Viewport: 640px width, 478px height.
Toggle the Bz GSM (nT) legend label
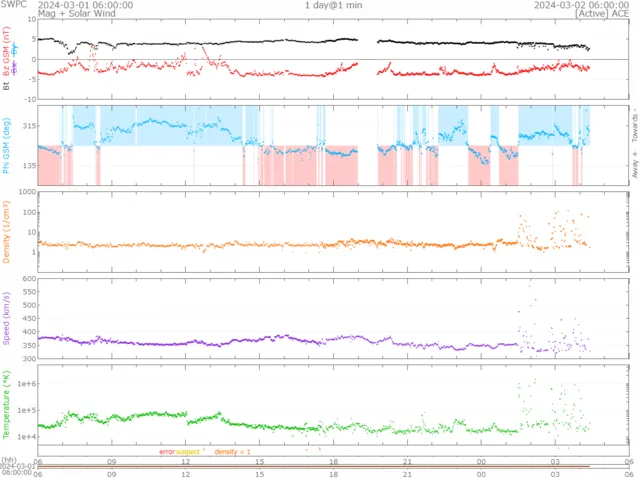pos(6,51)
